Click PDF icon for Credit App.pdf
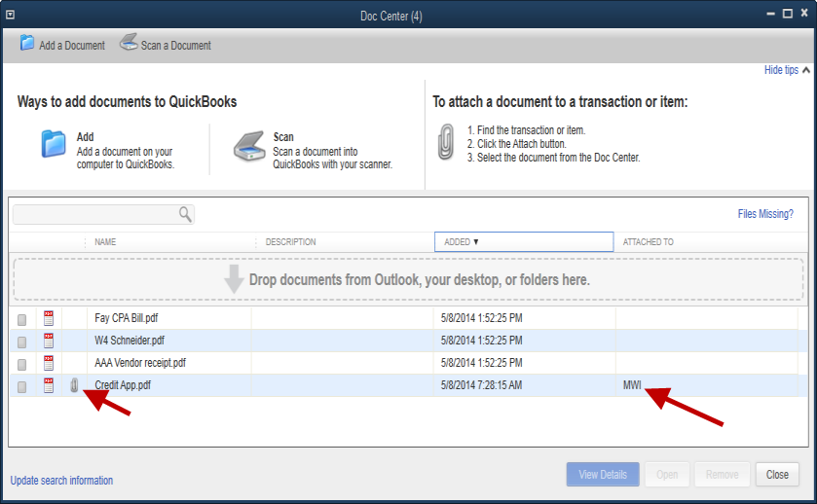The height and width of the screenshot is (504, 817). 49,385
